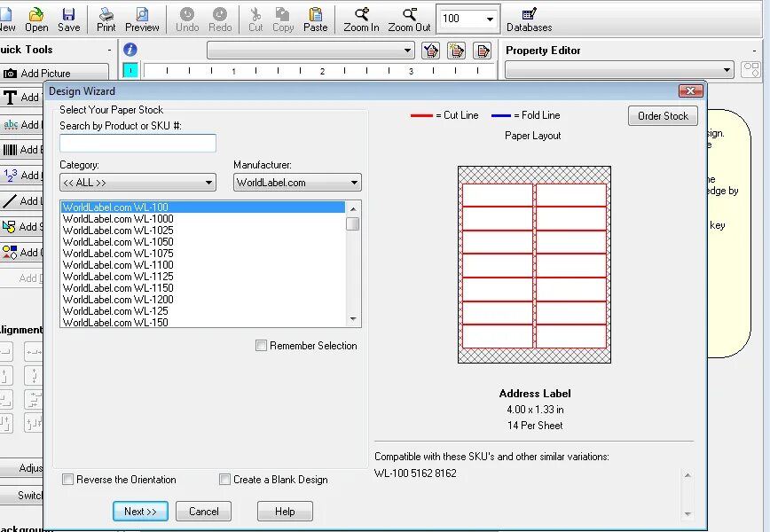Select the Add Line tool
This screenshot has height=532, width=770.
pyautogui.click(x=21, y=200)
